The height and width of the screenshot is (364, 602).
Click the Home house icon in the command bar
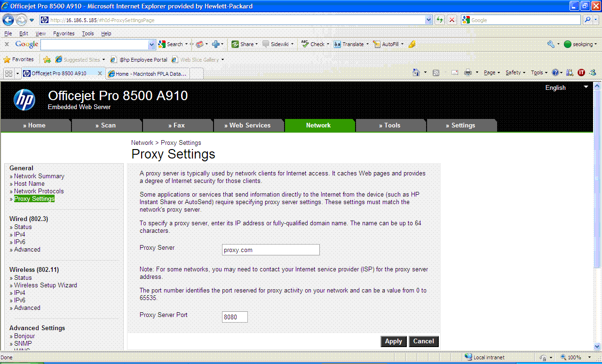point(416,72)
